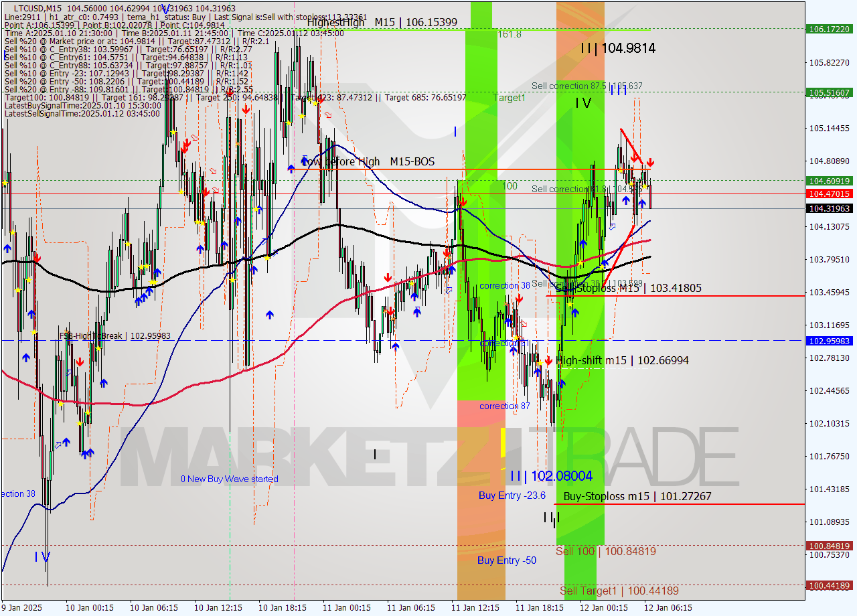Select the 'Line:2911' indicator info line
The height and width of the screenshot is (616, 857).
pos(185,17)
